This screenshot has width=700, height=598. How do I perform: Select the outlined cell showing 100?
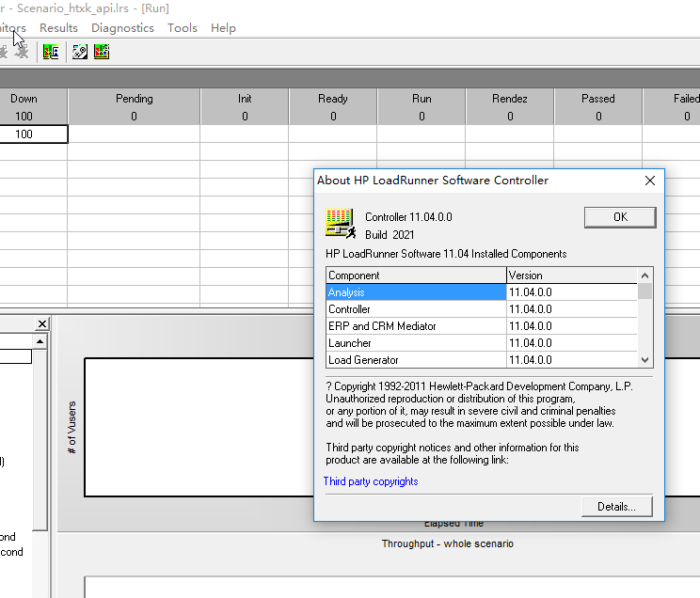[x=34, y=134]
